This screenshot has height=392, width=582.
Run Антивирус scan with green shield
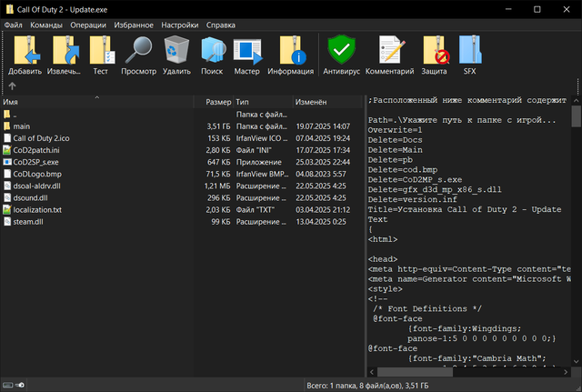tap(341, 50)
